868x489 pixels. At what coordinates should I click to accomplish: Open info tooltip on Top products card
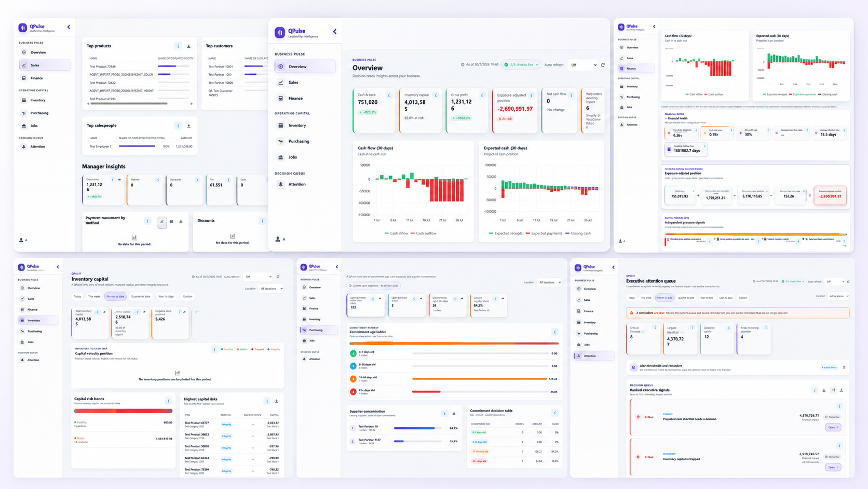click(x=178, y=46)
